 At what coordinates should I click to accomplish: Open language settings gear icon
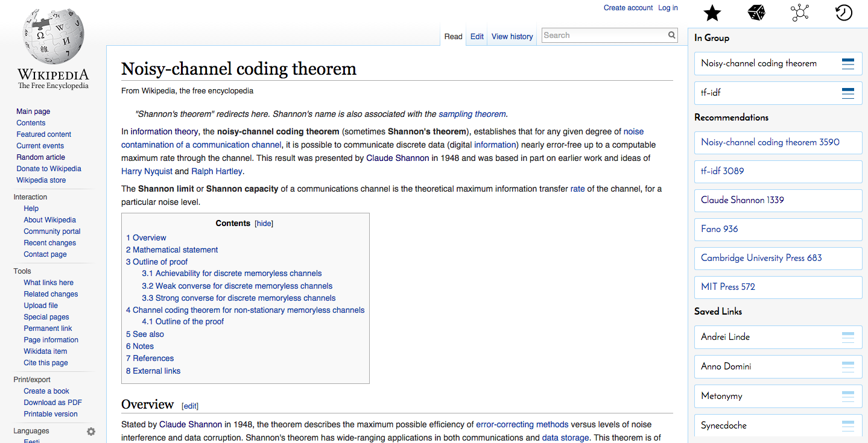click(91, 432)
